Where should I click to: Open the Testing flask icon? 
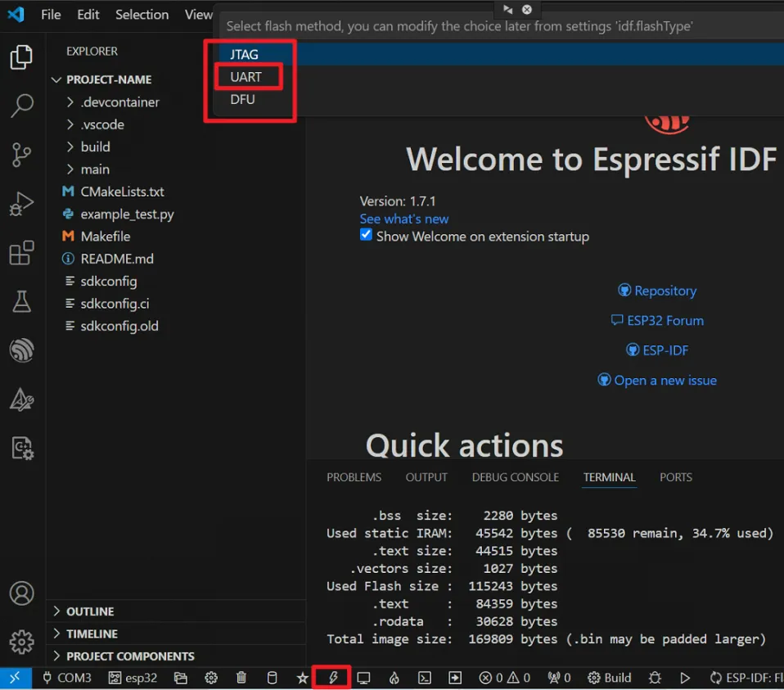click(x=21, y=302)
